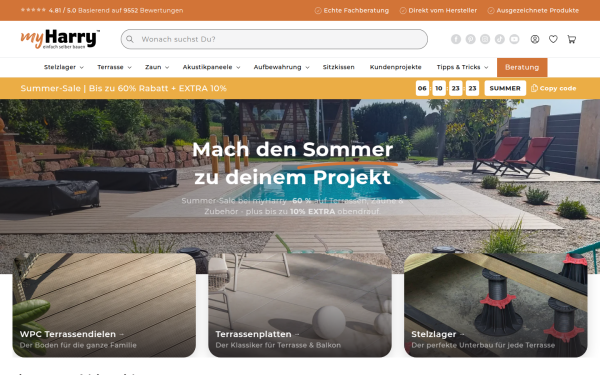The height and width of the screenshot is (375, 600).
Task: Click countdown days box showing 06
Action: pos(422,88)
